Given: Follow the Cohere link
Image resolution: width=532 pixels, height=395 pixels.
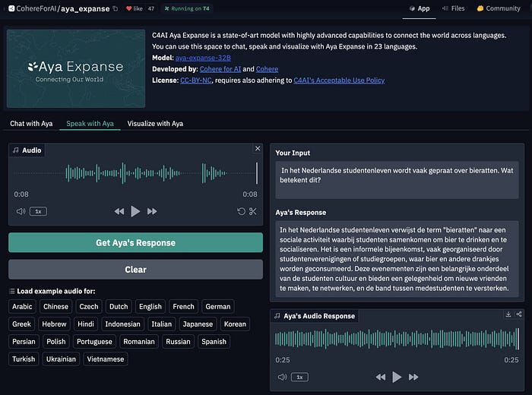Looking at the screenshot, I should (267, 69).
